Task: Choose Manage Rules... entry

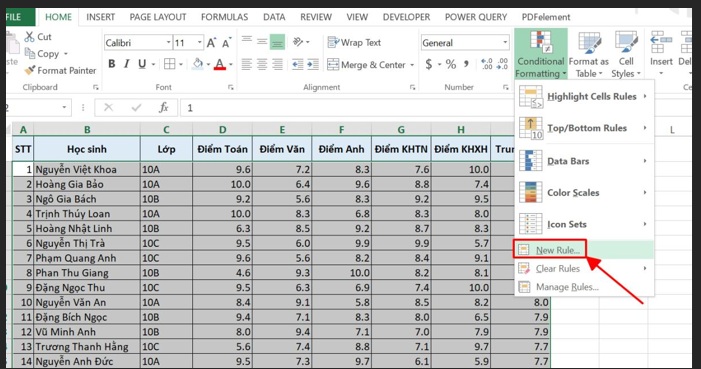Action: tap(584, 287)
